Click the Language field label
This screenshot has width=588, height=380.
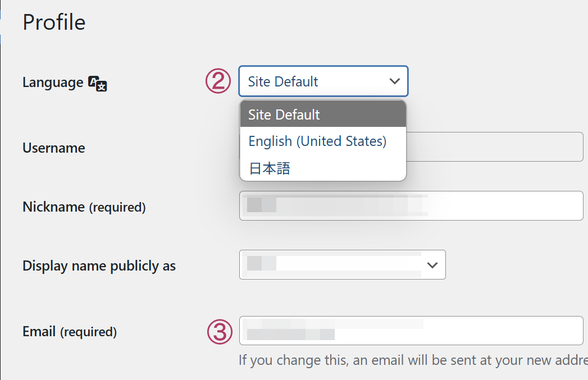pos(52,83)
